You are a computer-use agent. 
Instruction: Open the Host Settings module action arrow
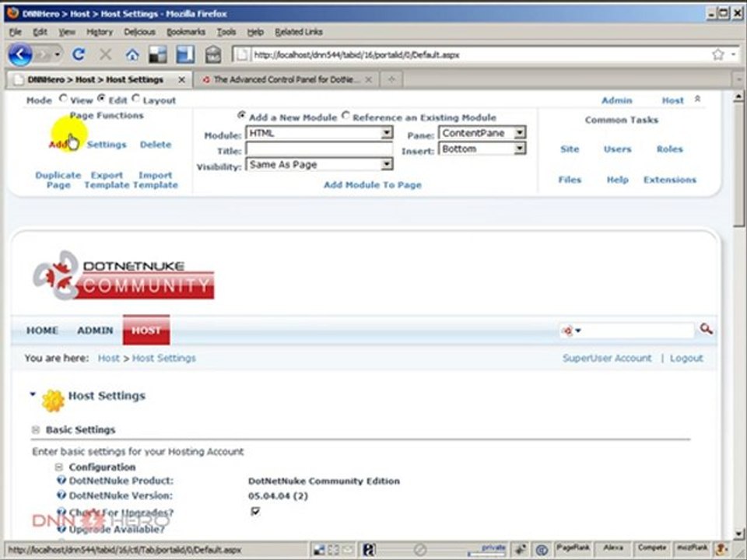33,394
